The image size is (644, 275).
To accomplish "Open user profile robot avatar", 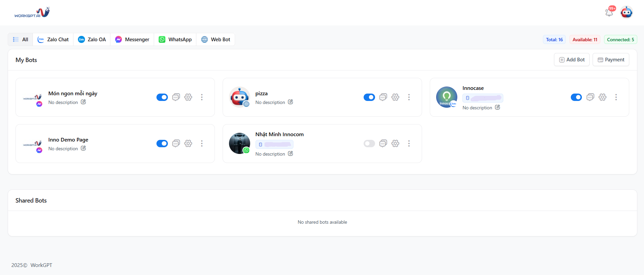I will click(x=626, y=12).
